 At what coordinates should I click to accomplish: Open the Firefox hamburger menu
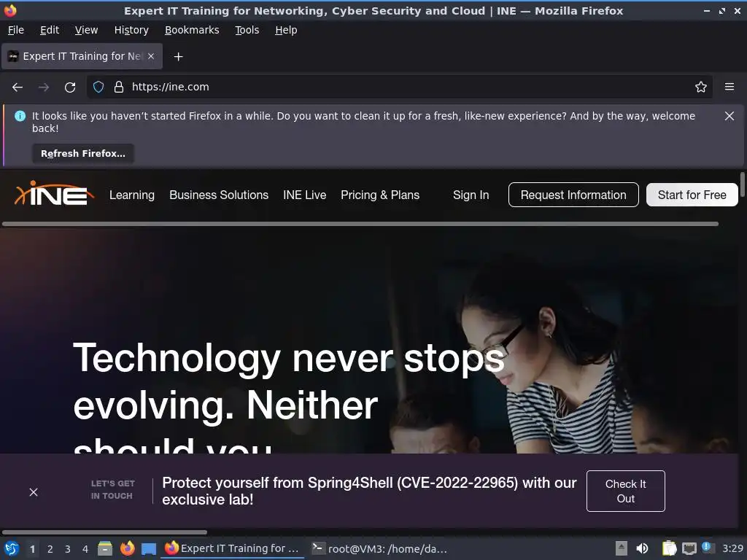click(729, 87)
